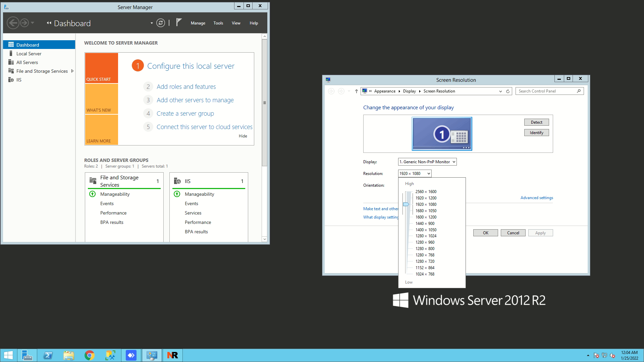Select 2560 × 1600 resolution
644x362 pixels.
coord(426,192)
